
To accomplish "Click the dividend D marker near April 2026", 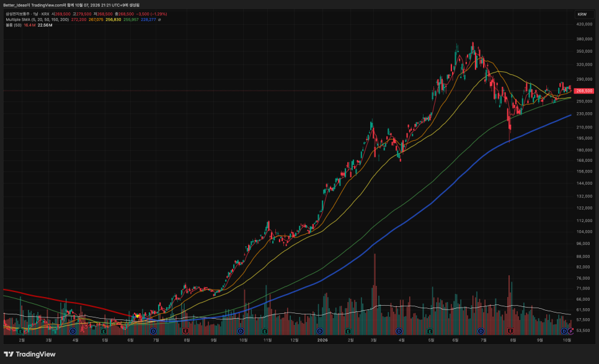I will [x=399, y=331].
